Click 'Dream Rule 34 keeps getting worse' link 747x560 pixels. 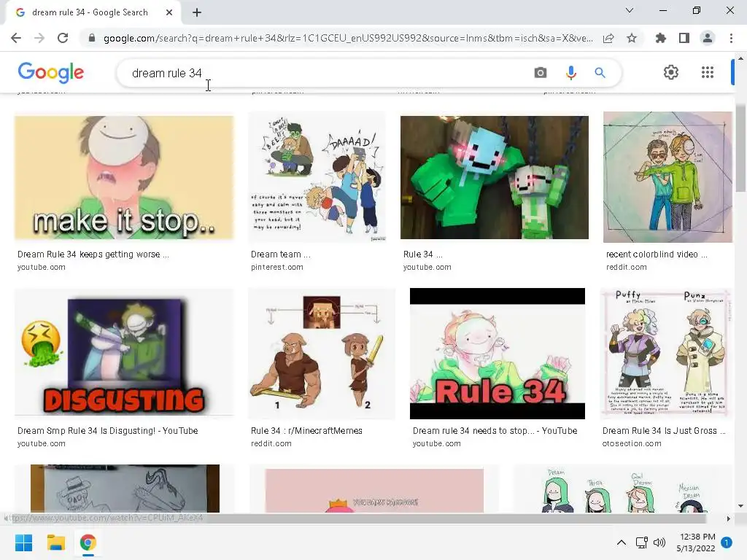93,254
